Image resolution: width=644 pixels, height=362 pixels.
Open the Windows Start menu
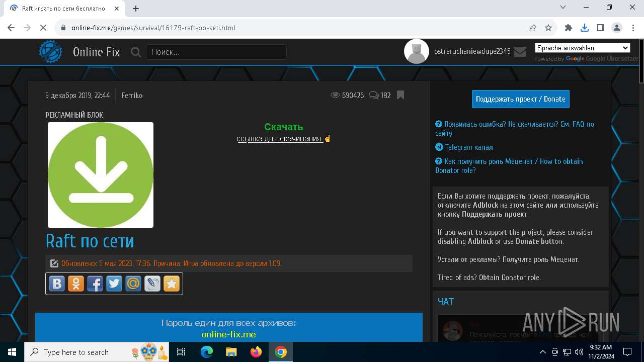[12, 352]
